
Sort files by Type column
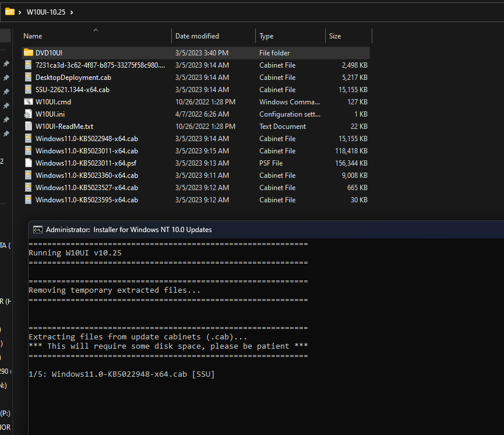(x=266, y=36)
